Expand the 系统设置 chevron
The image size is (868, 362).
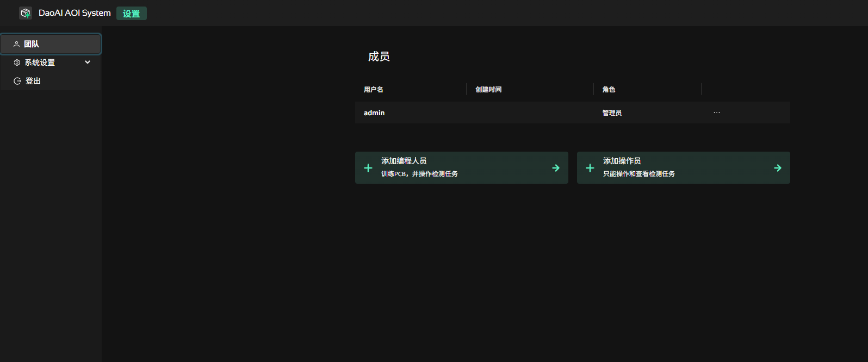click(x=88, y=63)
